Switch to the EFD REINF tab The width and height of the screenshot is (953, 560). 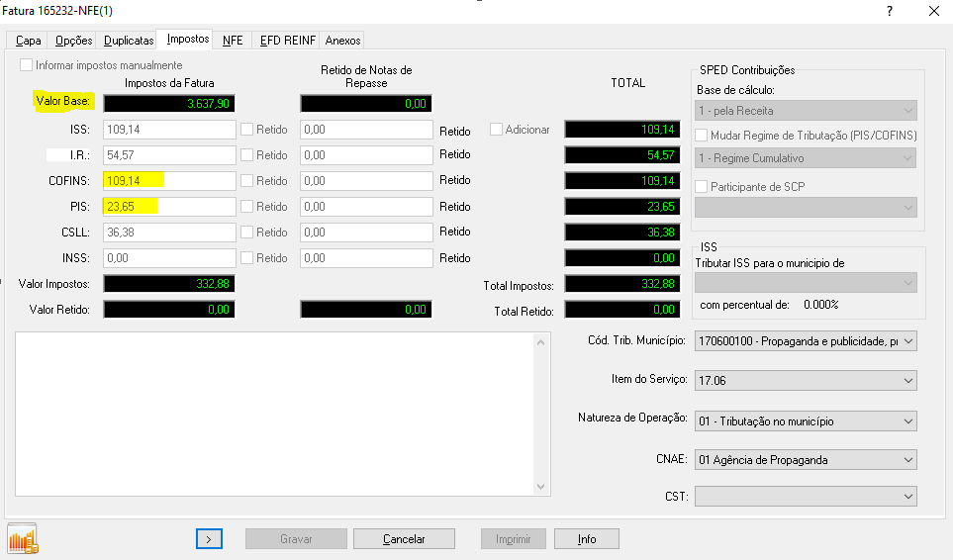point(287,41)
